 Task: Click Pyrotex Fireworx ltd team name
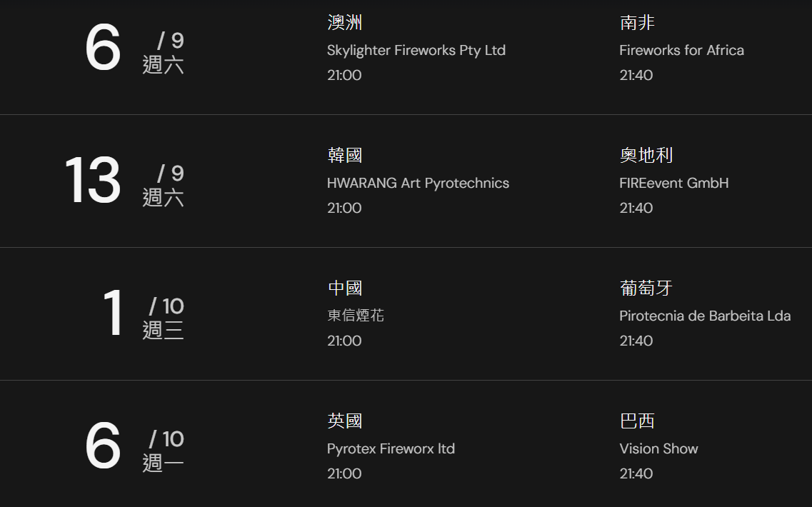click(391, 449)
